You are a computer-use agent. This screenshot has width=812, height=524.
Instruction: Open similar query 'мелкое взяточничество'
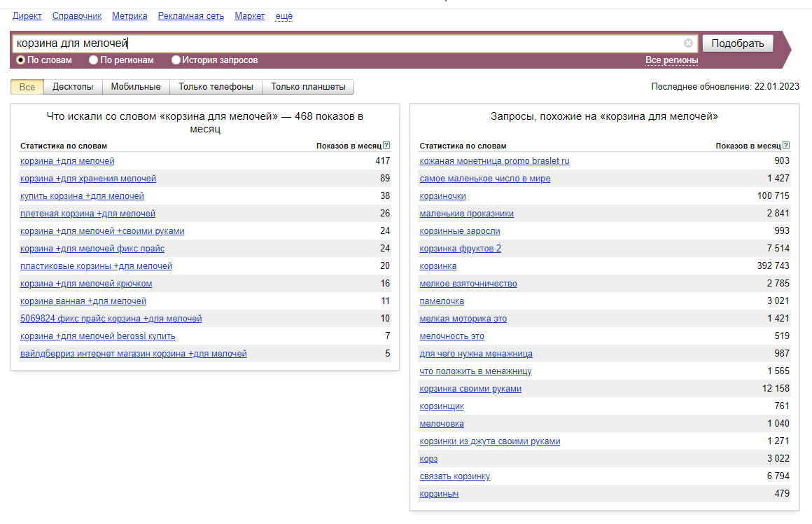coord(468,284)
